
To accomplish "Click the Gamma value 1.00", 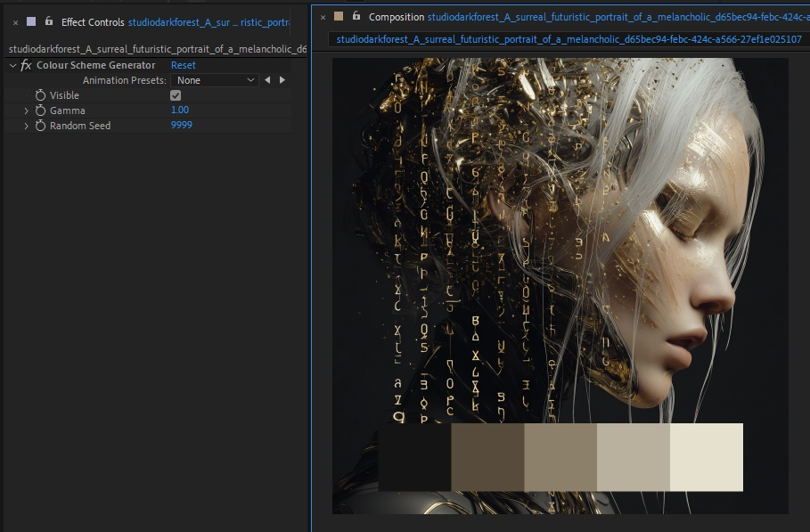I will [x=180, y=110].
